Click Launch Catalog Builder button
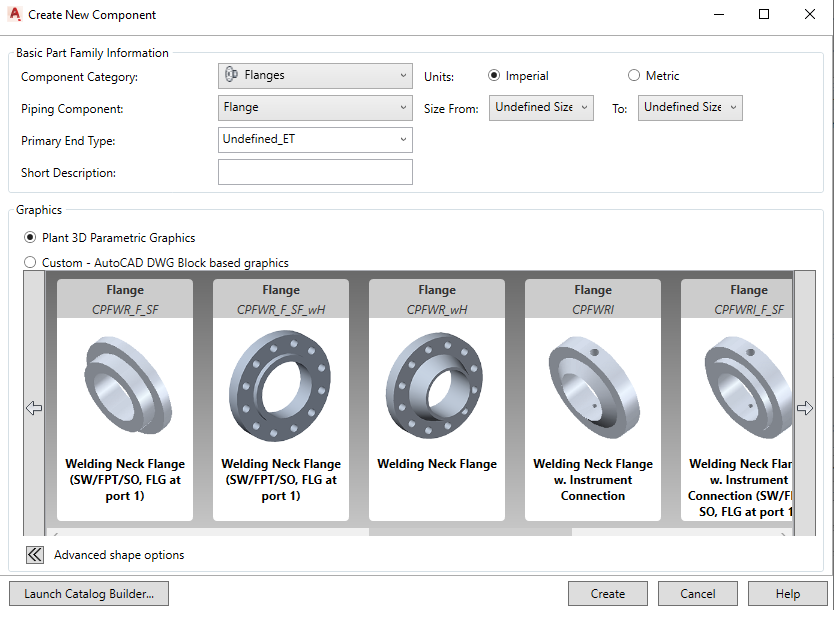 [x=89, y=594]
